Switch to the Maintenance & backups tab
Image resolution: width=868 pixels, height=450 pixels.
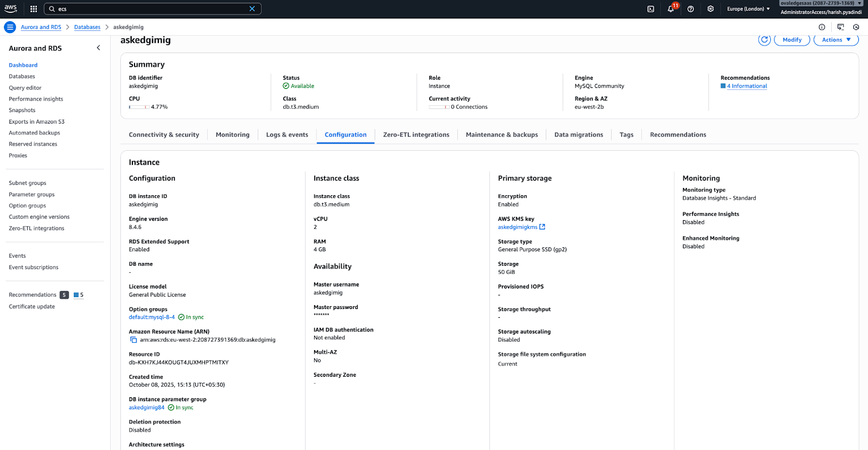click(x=501, y=134)
